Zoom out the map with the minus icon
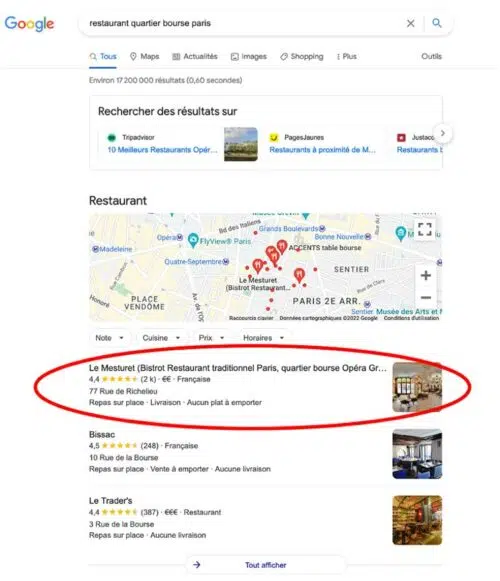Viewport: 500px width, 581px height. (426, 297)
